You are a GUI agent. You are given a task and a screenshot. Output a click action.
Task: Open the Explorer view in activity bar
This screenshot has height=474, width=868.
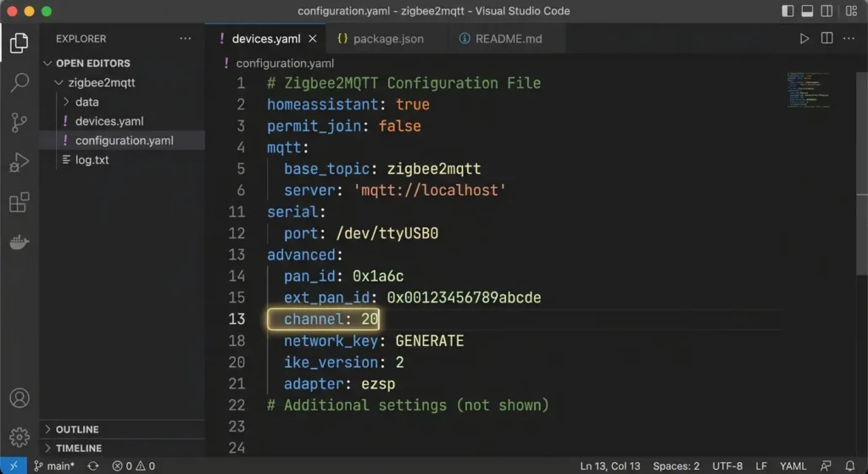(x=19, y=42)
